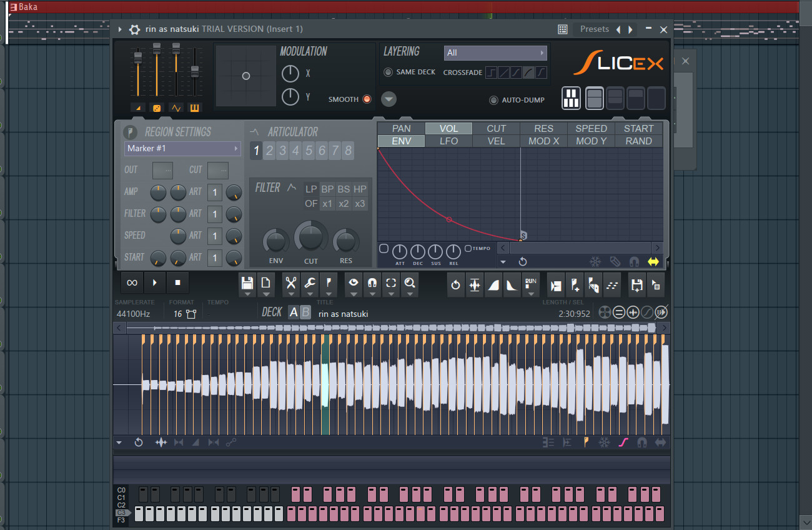Click the add marker (flag plus) icon
Screen dimensions: 812x530
575,285
